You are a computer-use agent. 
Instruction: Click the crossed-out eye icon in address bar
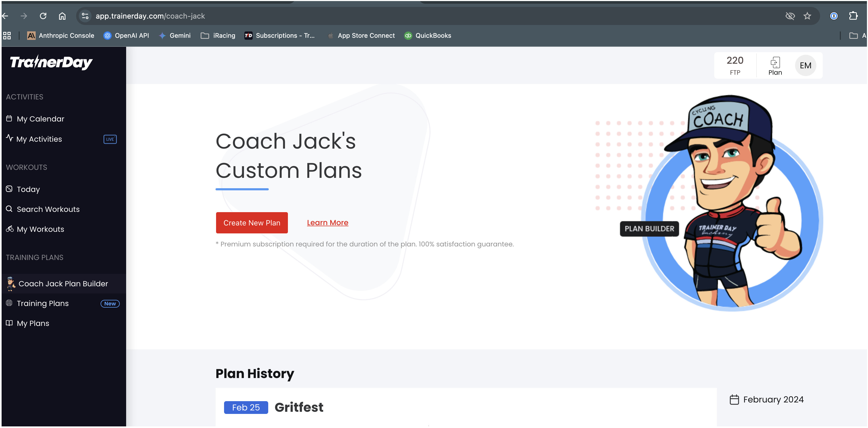790,16
